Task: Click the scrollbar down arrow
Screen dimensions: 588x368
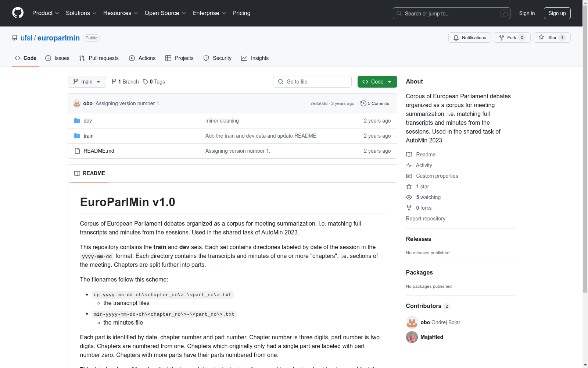Action: coord(585,365)
